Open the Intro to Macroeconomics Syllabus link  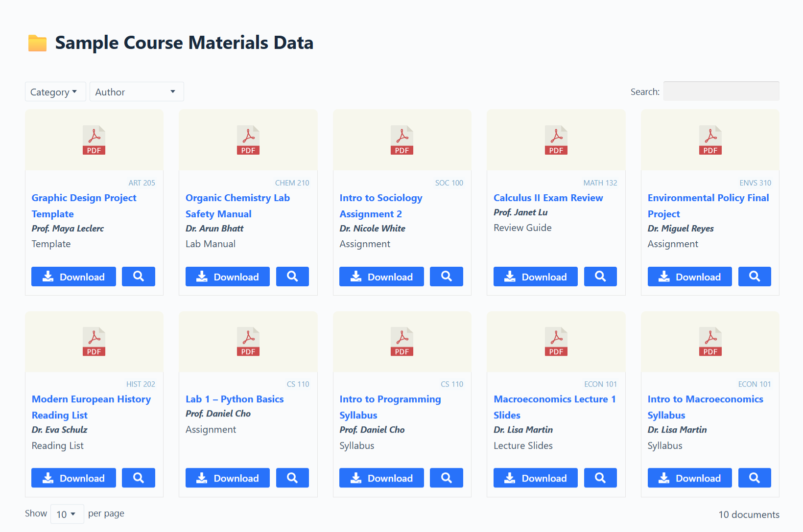[x=706, y=407]
